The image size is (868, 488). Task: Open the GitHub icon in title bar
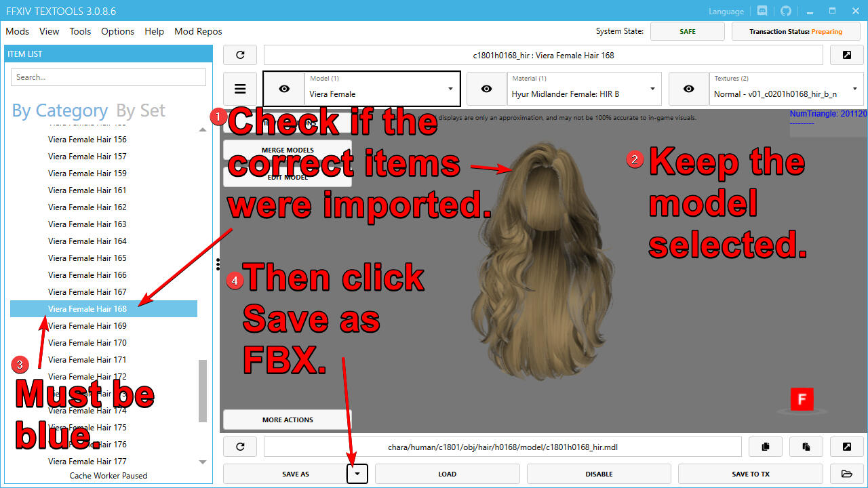[x=786, y=12]
